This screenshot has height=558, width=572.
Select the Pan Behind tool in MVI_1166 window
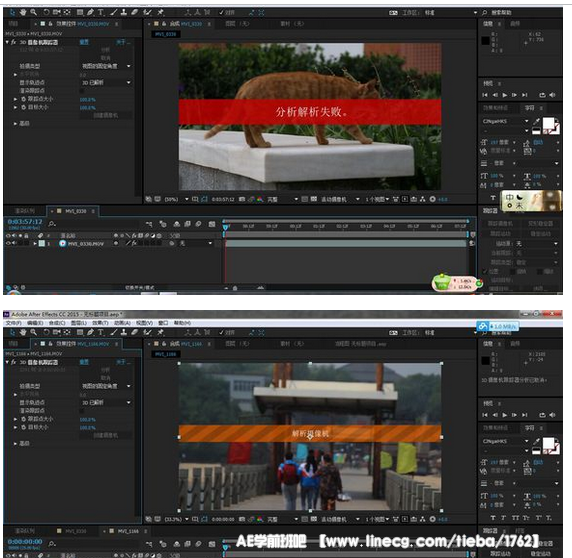point(67,332)
